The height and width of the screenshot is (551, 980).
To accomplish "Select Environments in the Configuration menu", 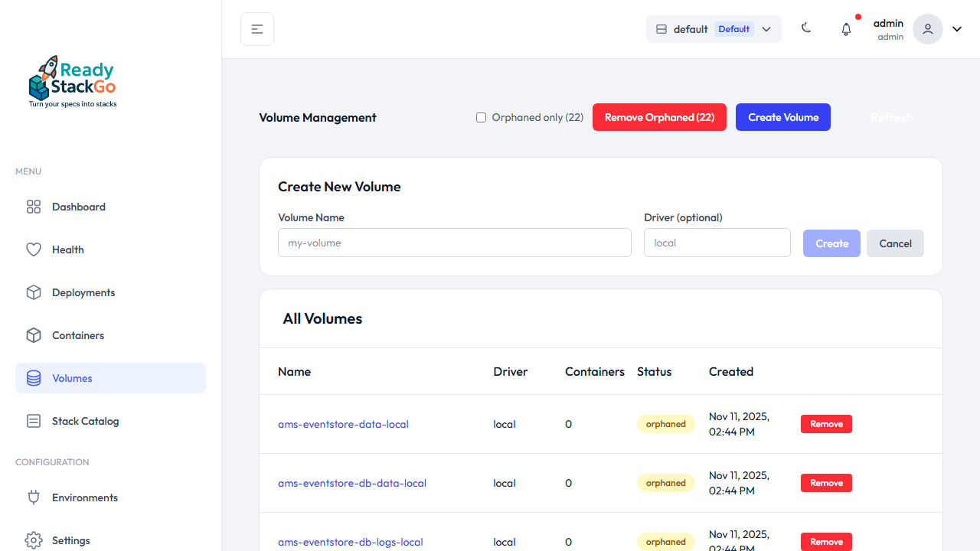I will click(x=84, y=497).
